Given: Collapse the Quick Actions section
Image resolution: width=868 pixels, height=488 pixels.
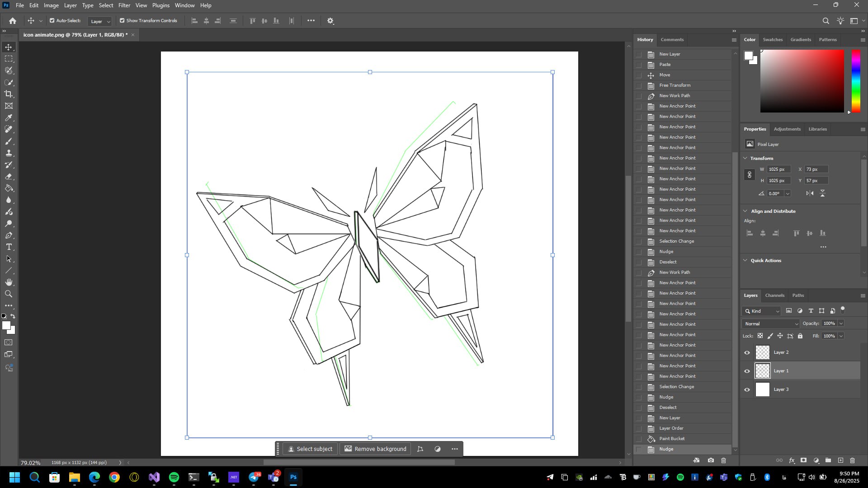Looking at the screenshot, I should 745,260.
